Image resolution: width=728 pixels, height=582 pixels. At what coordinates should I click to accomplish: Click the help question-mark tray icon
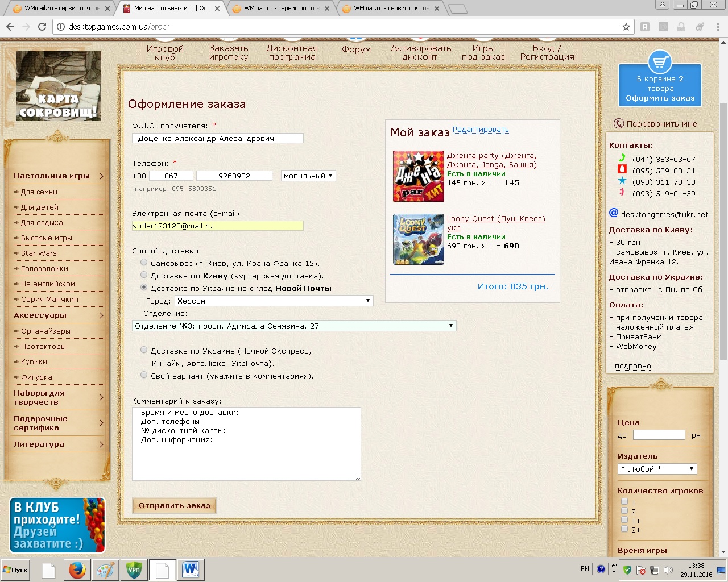point(601,569)
